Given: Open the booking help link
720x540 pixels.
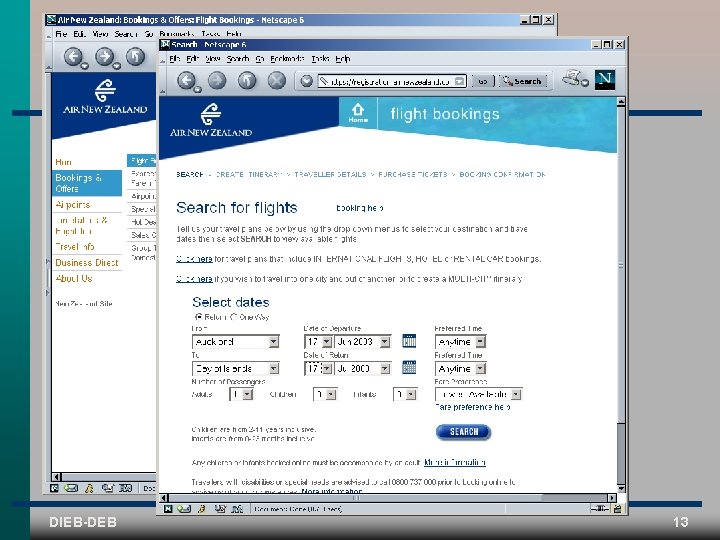Looking at the screenshot, I should click(x=360, y=208).
